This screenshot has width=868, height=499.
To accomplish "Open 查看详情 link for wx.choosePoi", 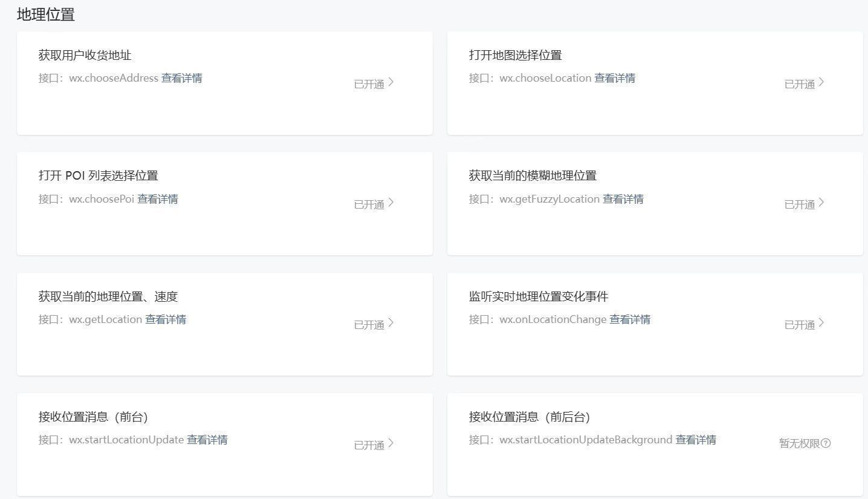I will tap(158, 199).
